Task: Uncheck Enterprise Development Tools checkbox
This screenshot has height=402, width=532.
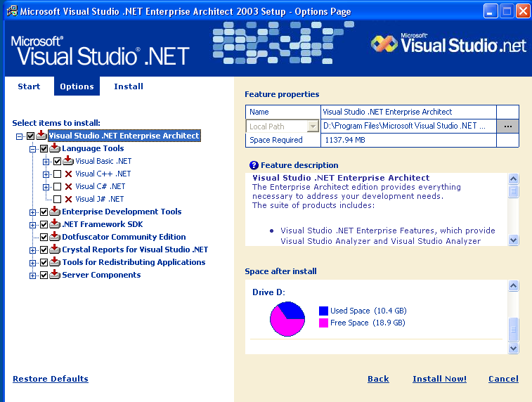Action: coord(44,212)
